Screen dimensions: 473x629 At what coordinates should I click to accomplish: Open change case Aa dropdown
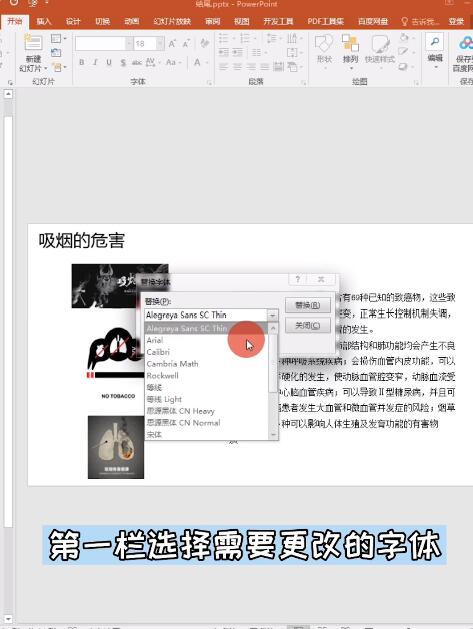(173, 62)
